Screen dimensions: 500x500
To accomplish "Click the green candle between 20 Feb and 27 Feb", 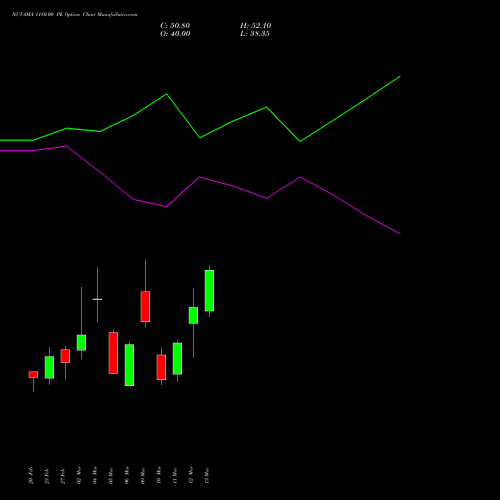I will coord(49,367).
